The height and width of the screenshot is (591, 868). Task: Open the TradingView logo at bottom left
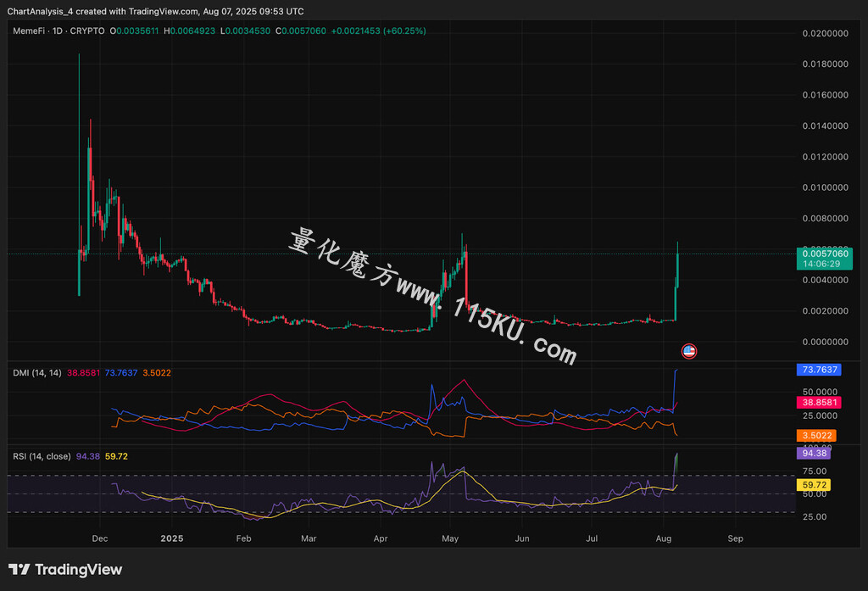click(65, 570)
